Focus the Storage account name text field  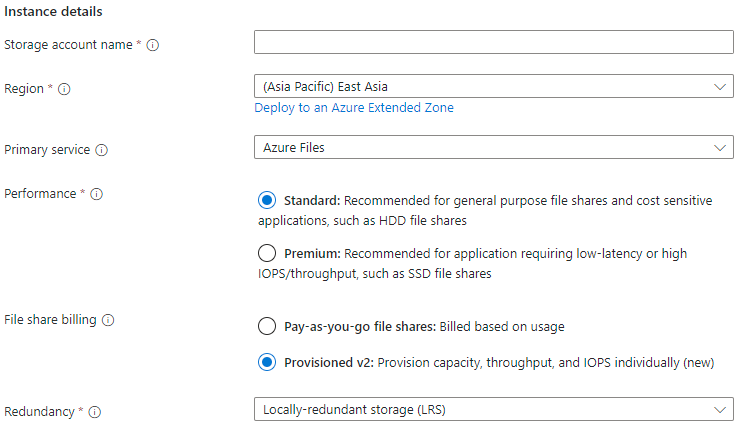coord(494,42)
